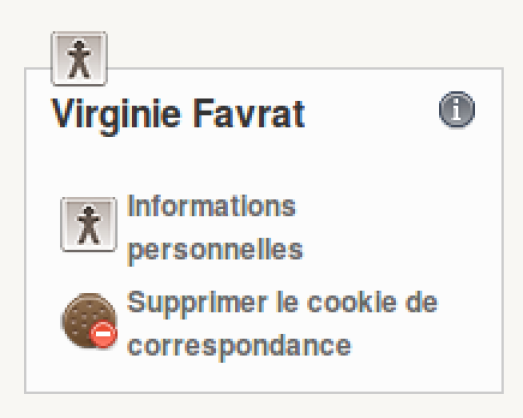
Task: Click the person icon above the panel
Action: (79, 59)
